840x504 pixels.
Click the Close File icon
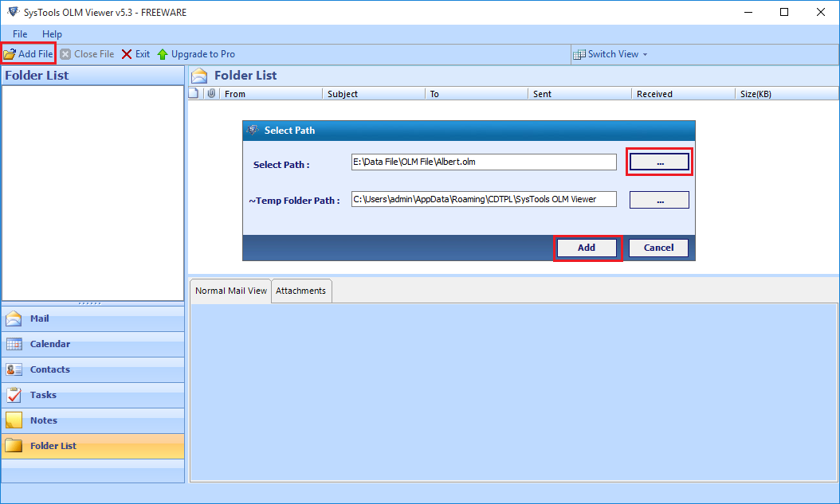click(x=65, y=54)
